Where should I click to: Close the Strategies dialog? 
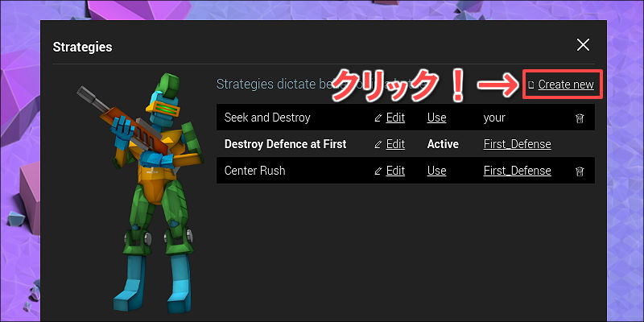coord(583,45)
